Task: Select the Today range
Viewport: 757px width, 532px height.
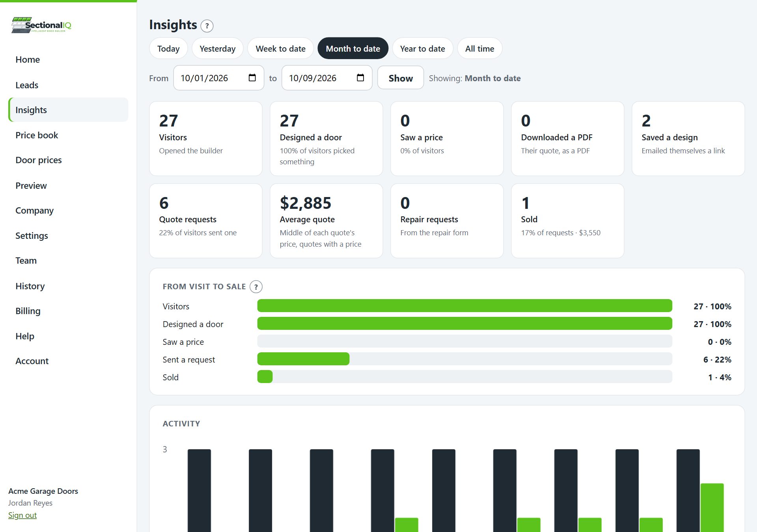Action: coord(168,48)
